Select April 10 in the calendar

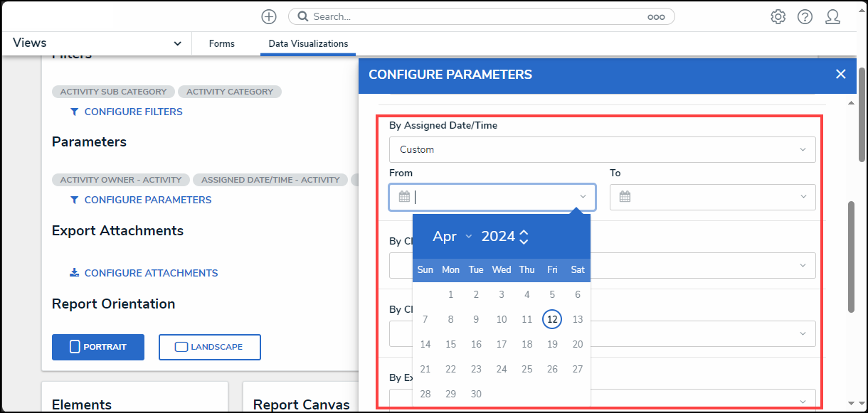click(x=502, y=320)
